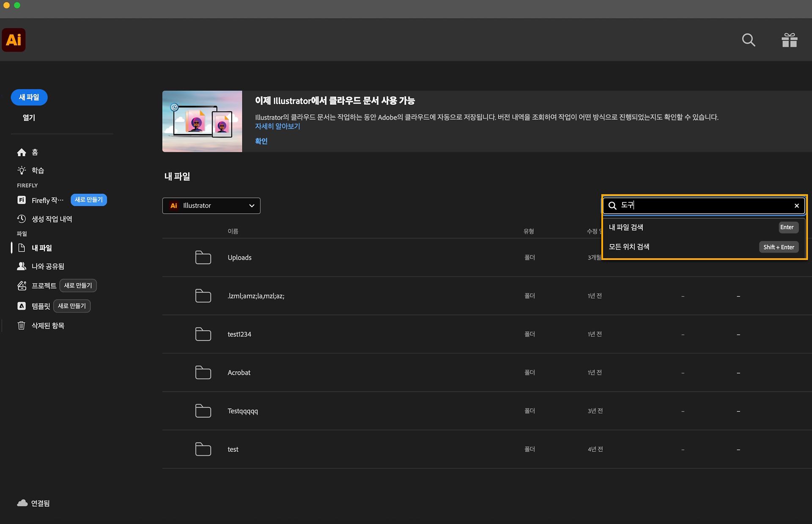Open 학습 lightbulb icon
The image size is (812, 524).
pyautogui.click(x=22, y=170)
